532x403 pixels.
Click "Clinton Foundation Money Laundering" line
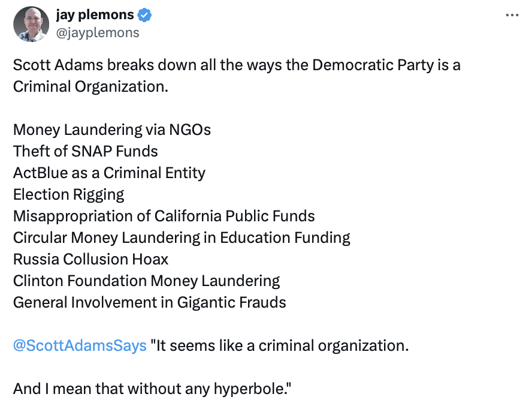pyautogui.click(x=146, y=281)
